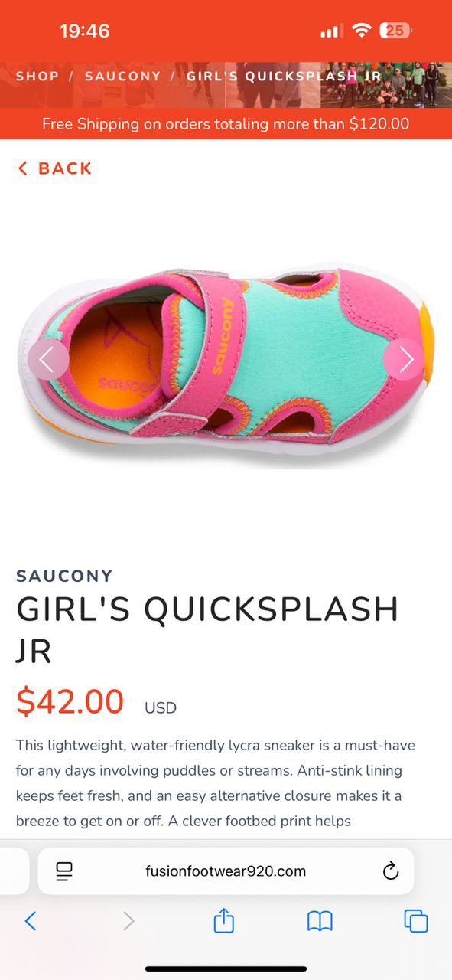Image resolution: width=452 pixels, height=980 pixels.
Task: Tap the next image arrow on the carousel
Action: [x=403, y=359]
